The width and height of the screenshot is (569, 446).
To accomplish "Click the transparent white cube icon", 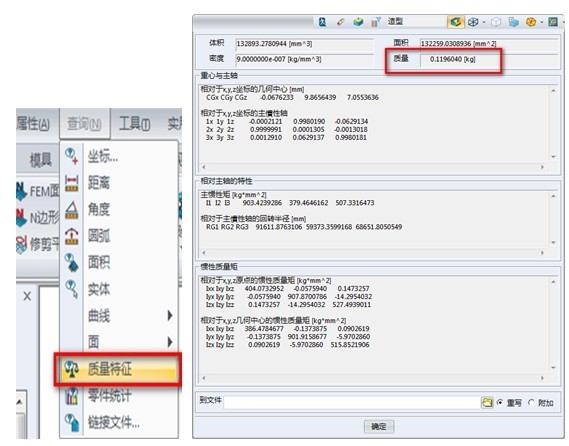I will [496, 22].
